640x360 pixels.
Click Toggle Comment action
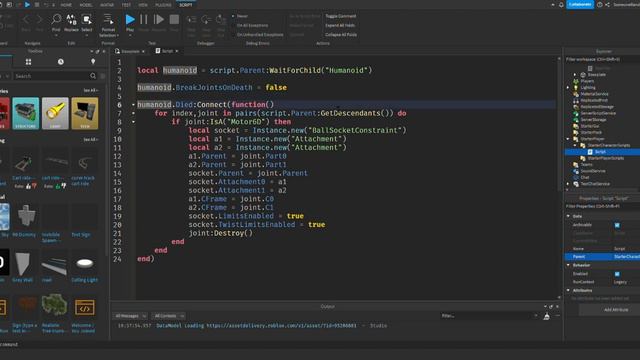340,16
